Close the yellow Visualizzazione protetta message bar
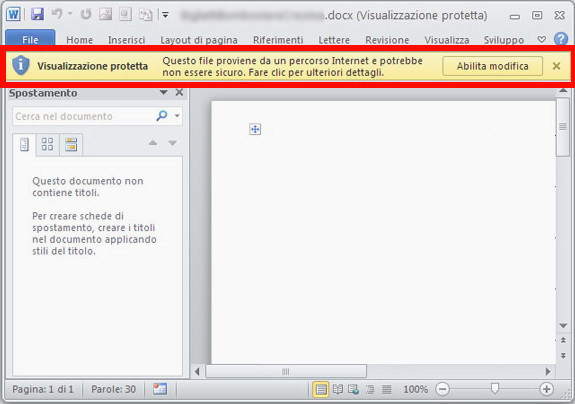Viewport: 575px width, 404px height. pyautogui.click(x=556, y=66)
